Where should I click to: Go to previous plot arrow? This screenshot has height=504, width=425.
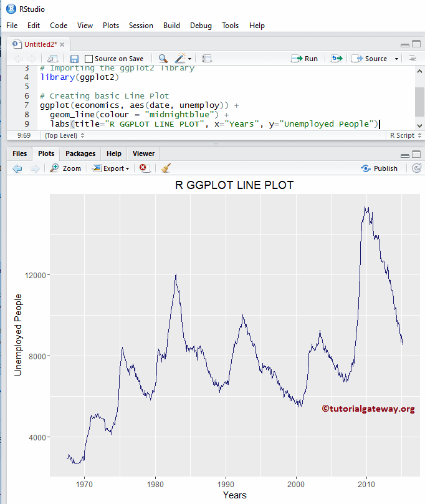[17, 168]
